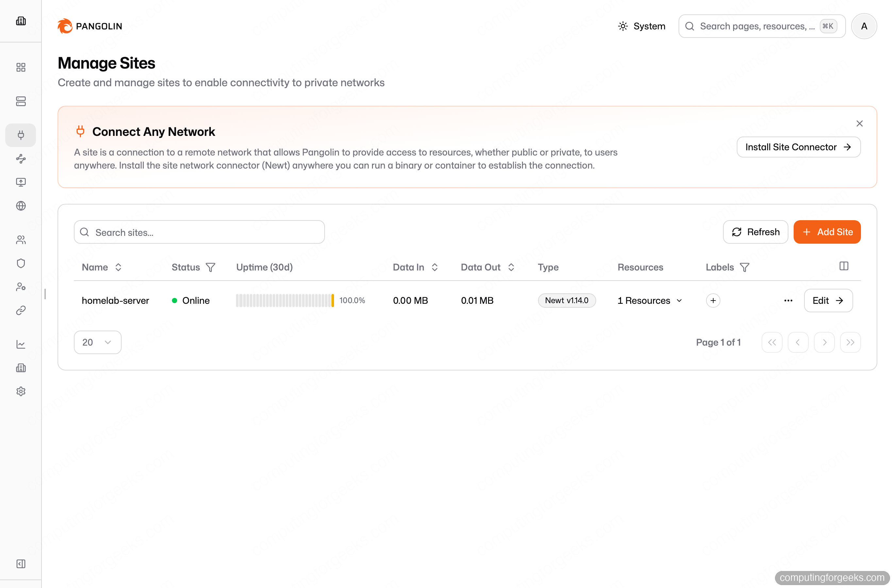Go to next page button
The image size is (893, 588).
pyautogui.click(x=824, y=342)
